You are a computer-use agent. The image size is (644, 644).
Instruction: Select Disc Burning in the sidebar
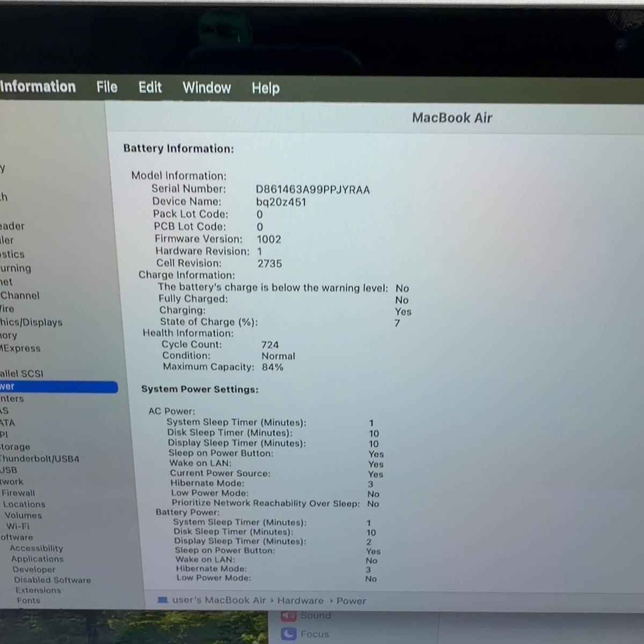[x=16, y=268]
